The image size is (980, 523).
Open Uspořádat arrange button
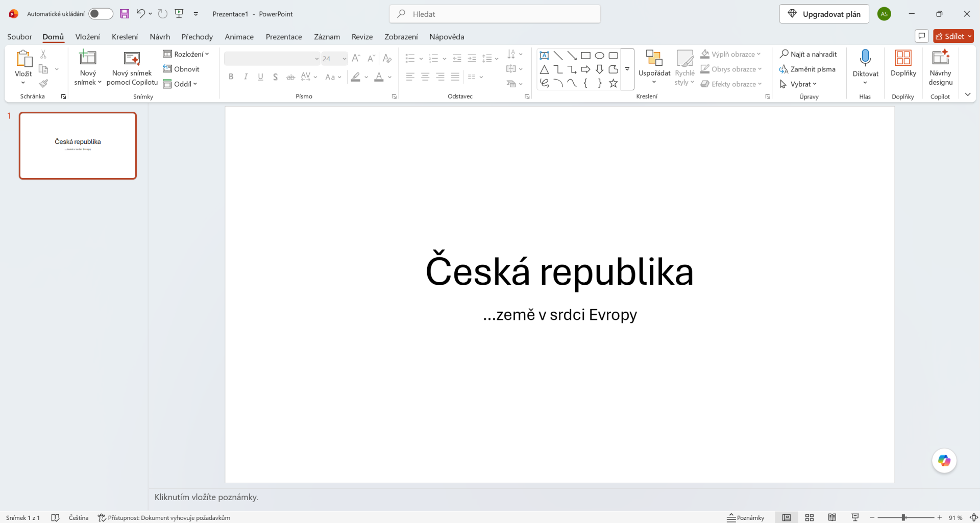click(x=654, y=67)
